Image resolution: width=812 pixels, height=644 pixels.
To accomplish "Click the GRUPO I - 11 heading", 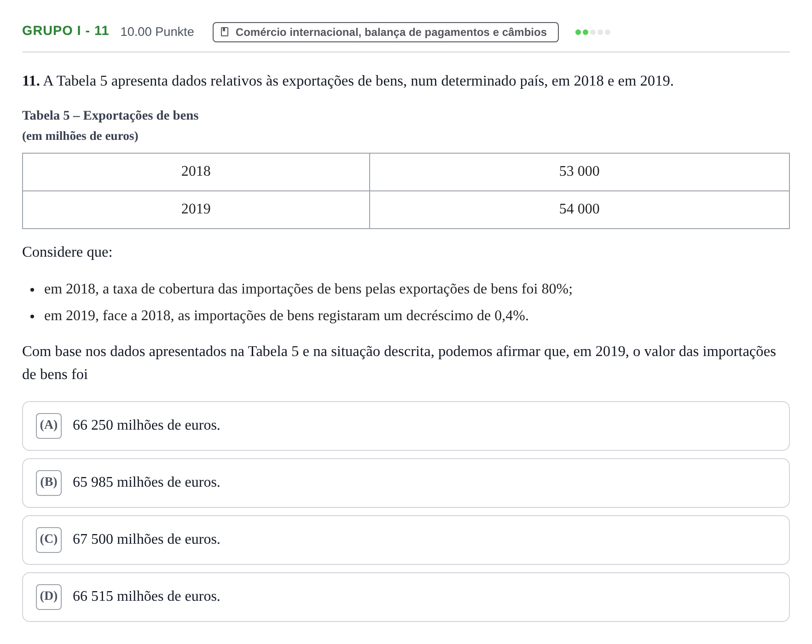I will 65,31.
